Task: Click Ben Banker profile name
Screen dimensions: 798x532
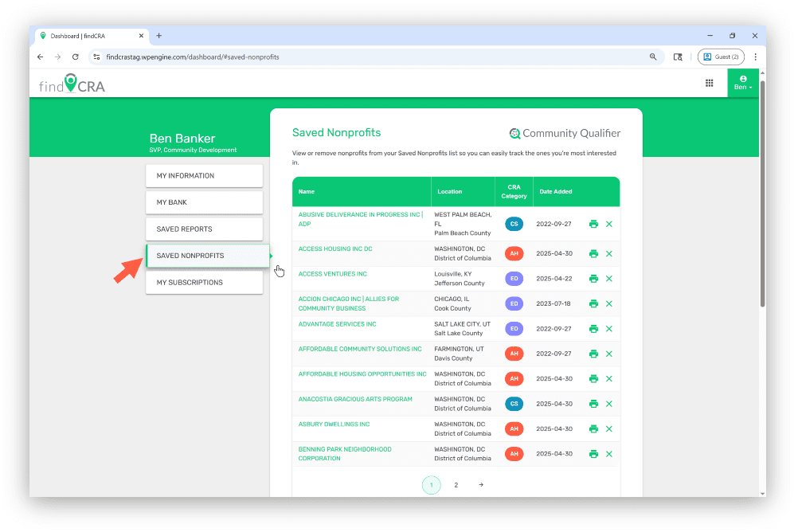Action: [x=182, y=139]
